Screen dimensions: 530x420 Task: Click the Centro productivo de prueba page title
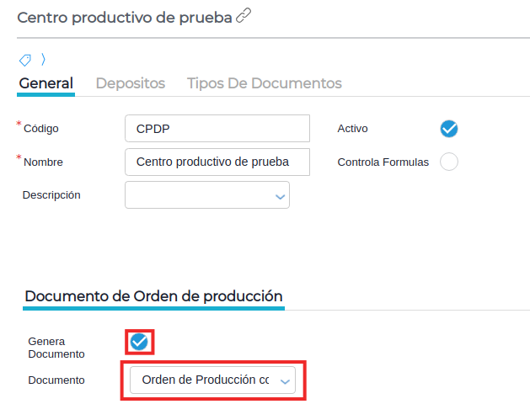click(x=125, y=17)
